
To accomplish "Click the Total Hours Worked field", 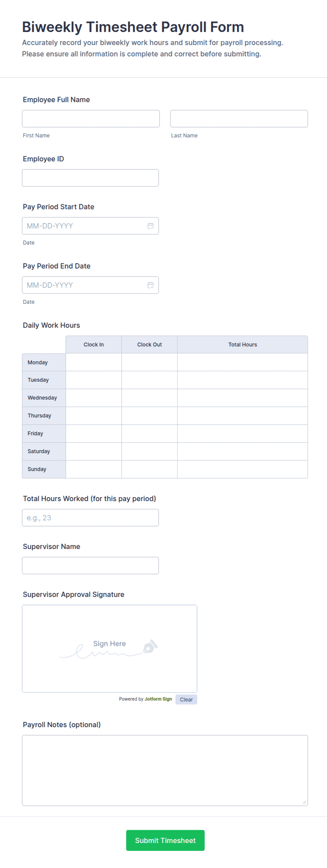I will 90,518.
